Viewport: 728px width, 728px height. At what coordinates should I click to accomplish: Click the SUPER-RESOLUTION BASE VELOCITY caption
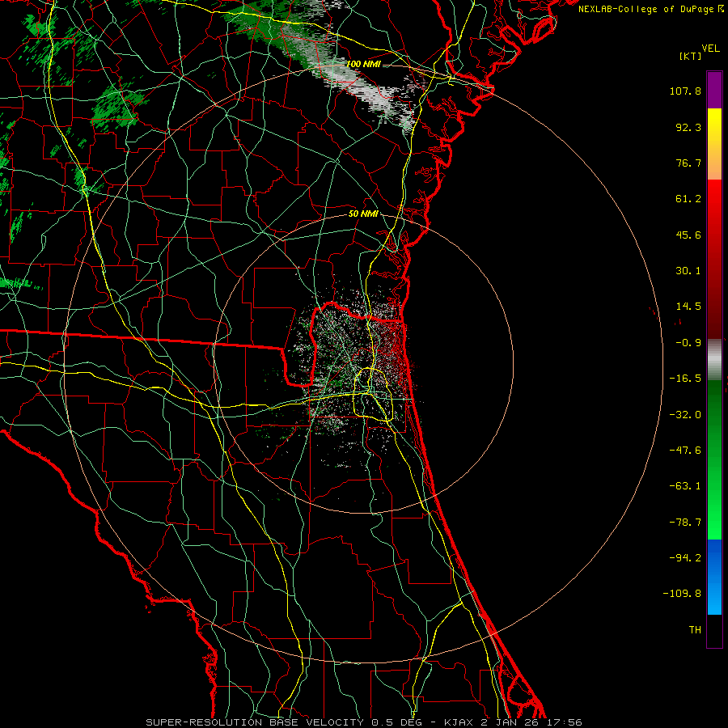coord(255,722)
